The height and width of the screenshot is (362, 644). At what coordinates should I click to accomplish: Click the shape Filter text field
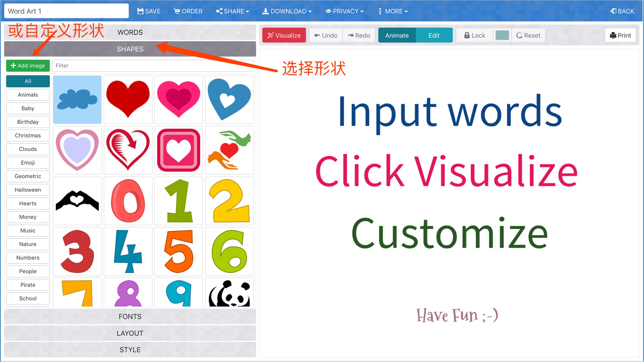(153, 66)
